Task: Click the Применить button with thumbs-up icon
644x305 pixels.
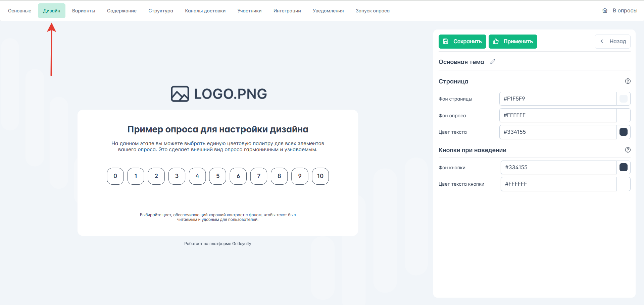Action: (x=513, y=42)
